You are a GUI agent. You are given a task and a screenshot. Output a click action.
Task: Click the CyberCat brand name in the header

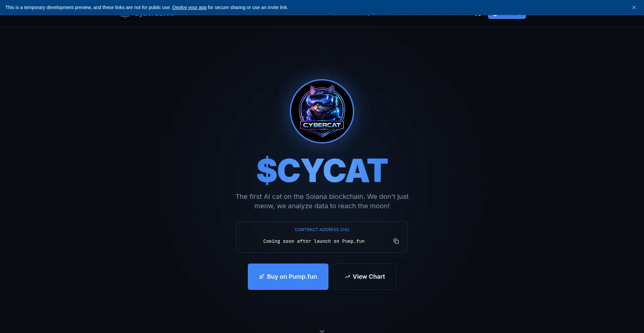154,15
